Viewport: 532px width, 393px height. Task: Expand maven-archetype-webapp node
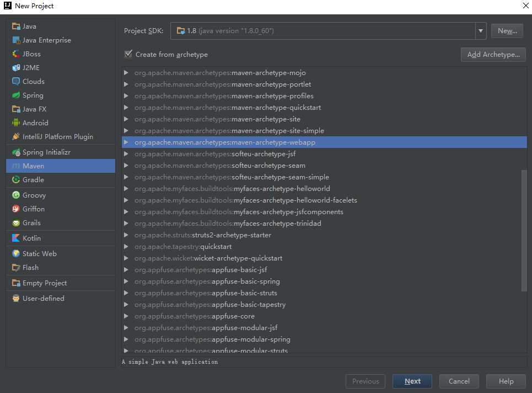pos(126,142)
